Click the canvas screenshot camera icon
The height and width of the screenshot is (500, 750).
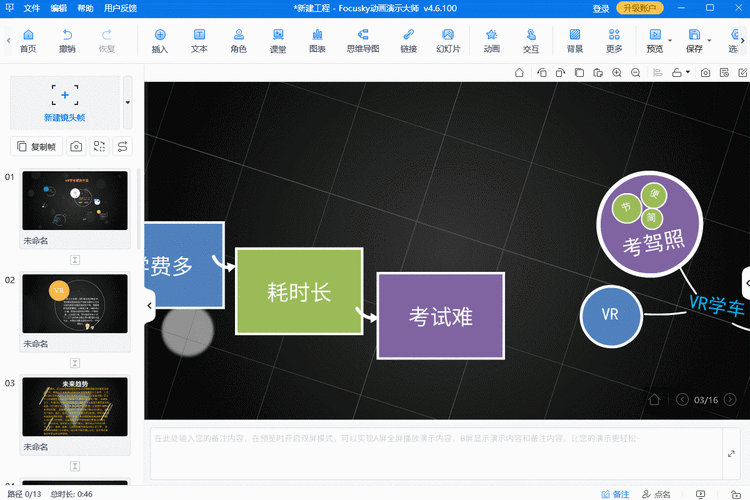pyautogui.click(x=705, y=73)
